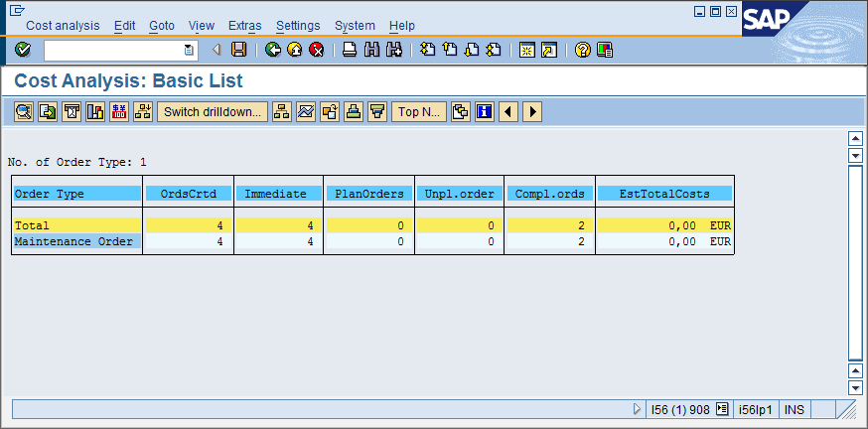The image size is (868, 429).
Task: Go to First page icon
Action: point(427,50)
